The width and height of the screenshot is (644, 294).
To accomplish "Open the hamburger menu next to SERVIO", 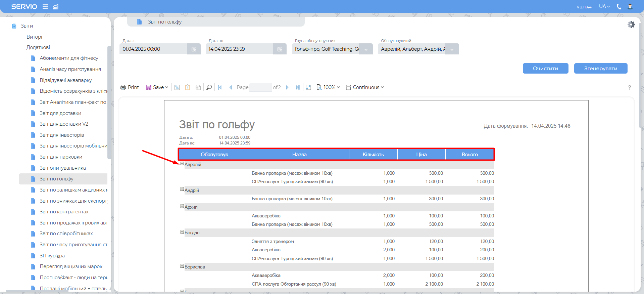I will [45, 7].
